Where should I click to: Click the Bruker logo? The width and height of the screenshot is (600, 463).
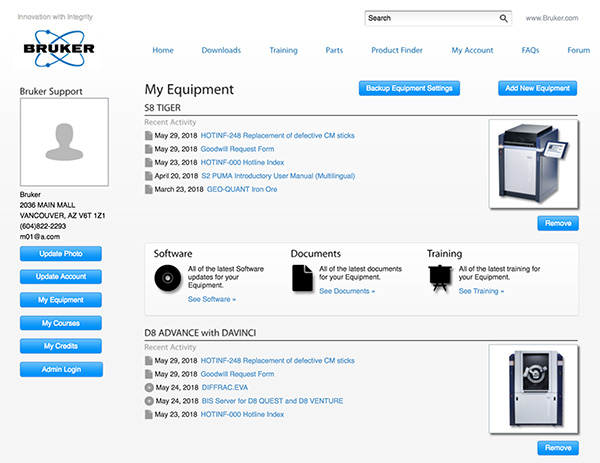[x=59, y=49]
